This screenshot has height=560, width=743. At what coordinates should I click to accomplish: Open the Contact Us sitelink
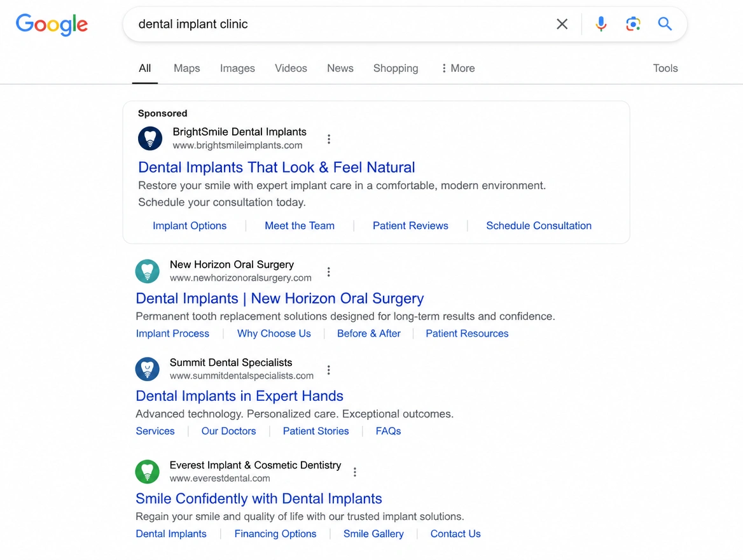(455, 534)
